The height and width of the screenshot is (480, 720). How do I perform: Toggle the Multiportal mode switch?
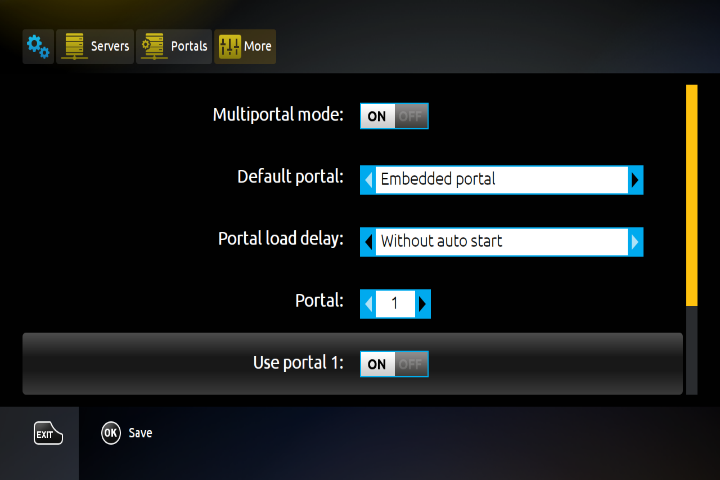point(394,116)
